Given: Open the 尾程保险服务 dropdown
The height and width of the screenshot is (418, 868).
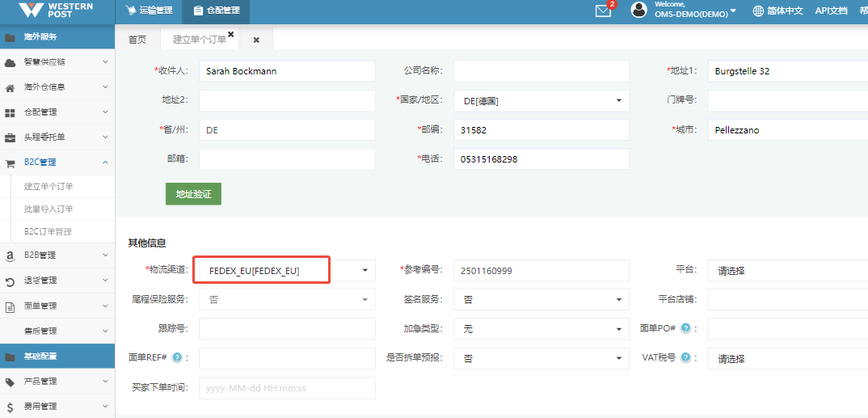Looking at the screenshot, I should click(x=287, y=299).
